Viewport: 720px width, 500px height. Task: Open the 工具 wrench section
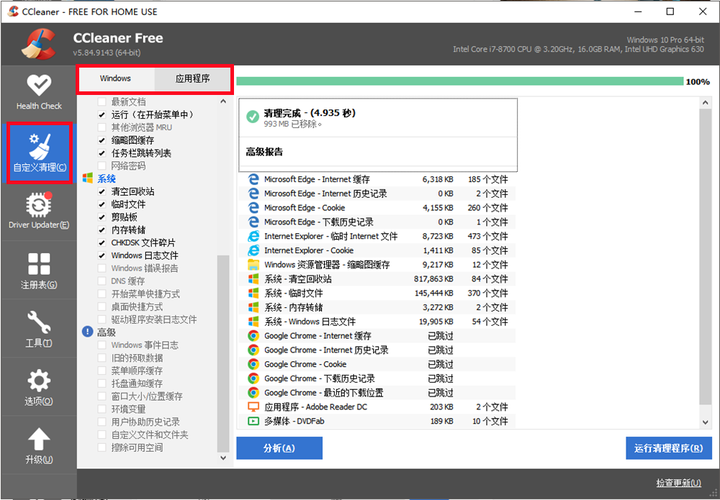pyautogui.click(x=39, y=329)
